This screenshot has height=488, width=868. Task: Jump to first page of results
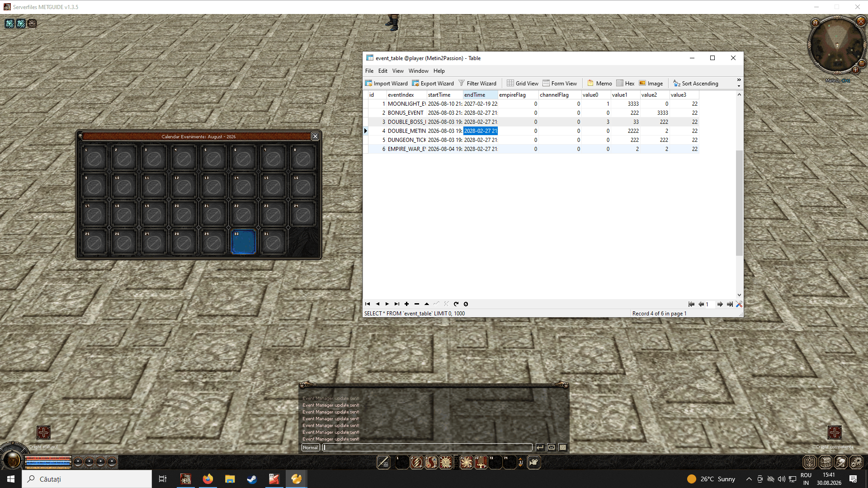[691, 304]
